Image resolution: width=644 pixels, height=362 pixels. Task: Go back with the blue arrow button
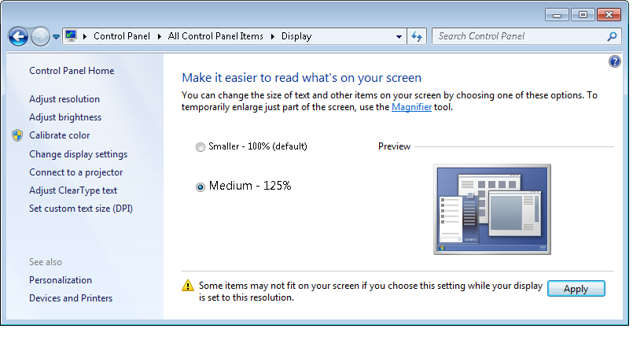[18, 36]
